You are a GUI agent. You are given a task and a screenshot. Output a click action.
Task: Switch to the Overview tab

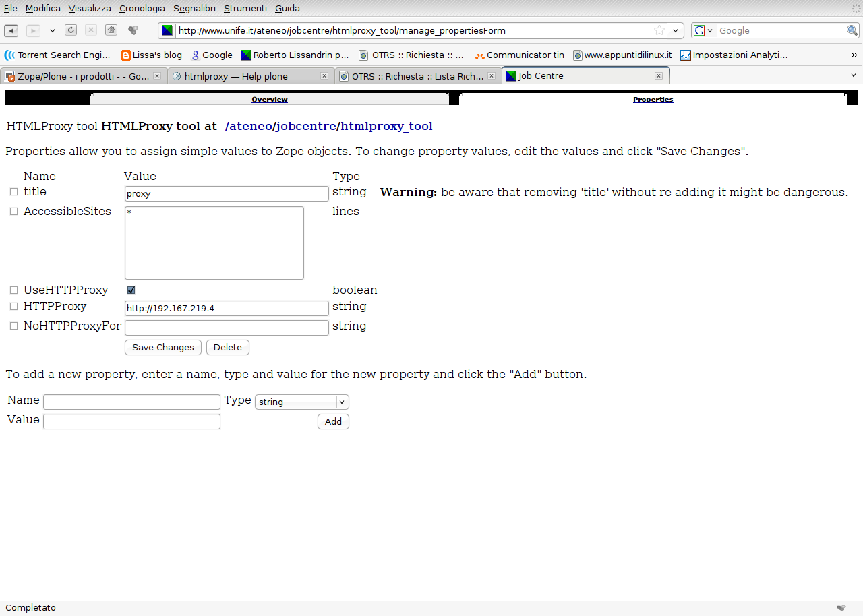(270, 100)
